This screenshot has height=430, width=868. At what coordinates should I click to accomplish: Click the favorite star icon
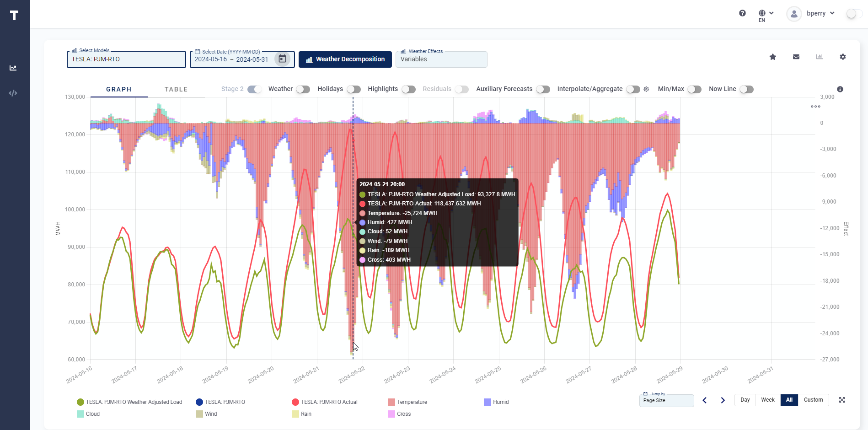pos(772,57)
